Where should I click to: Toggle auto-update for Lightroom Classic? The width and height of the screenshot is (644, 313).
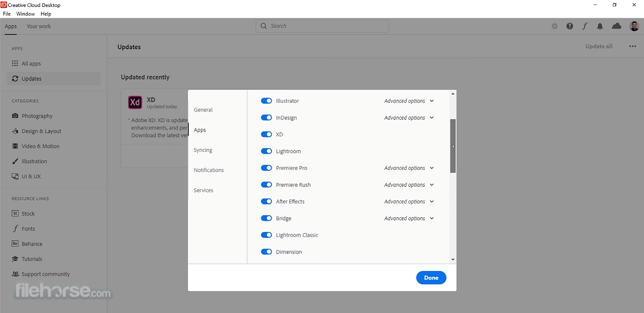tap(266, 235)
